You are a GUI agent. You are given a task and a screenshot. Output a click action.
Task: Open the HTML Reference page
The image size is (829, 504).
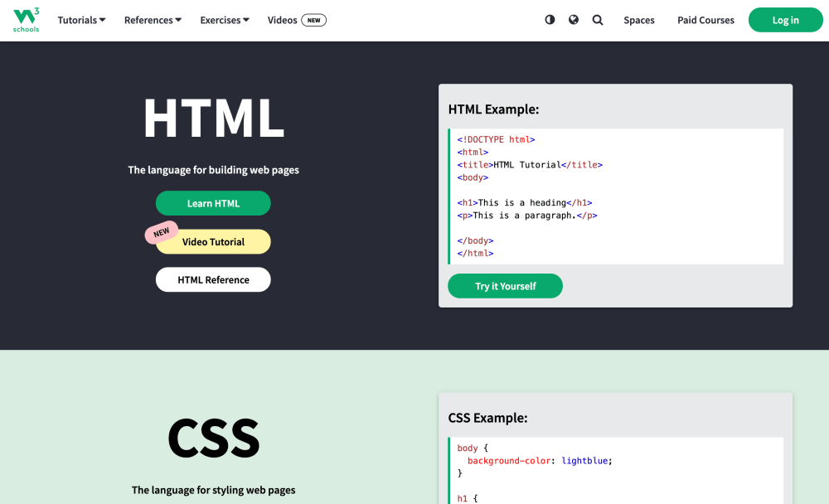(x=213, y=279)
